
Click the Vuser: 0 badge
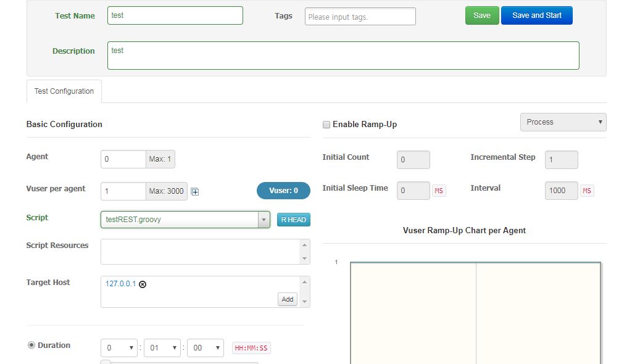(x=283, y=191)
